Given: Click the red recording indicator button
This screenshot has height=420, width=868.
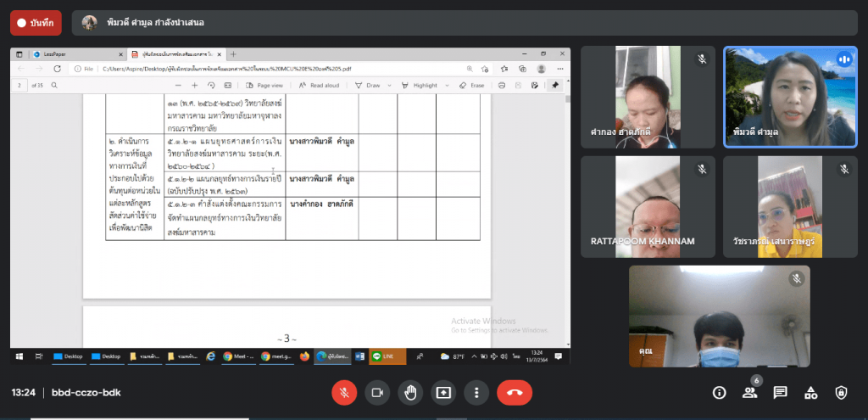Looking at the screenshot, I should [36, 23].
